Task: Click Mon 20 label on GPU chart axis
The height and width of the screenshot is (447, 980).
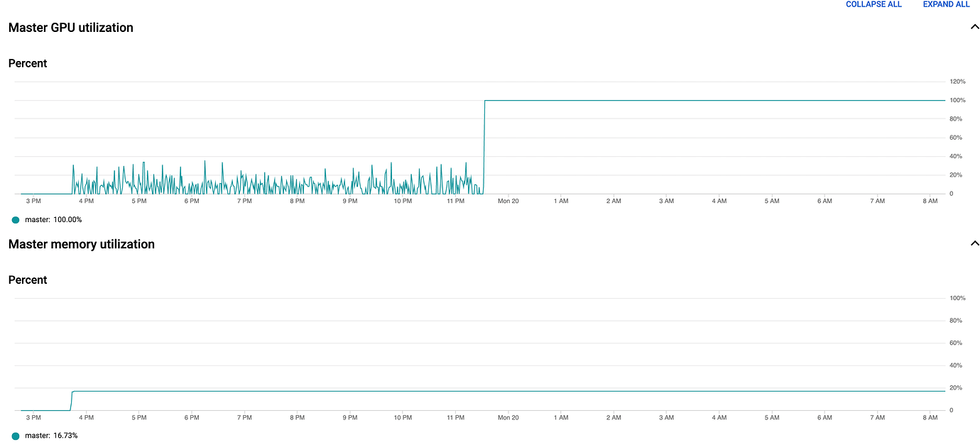Action: pos(508,202)
